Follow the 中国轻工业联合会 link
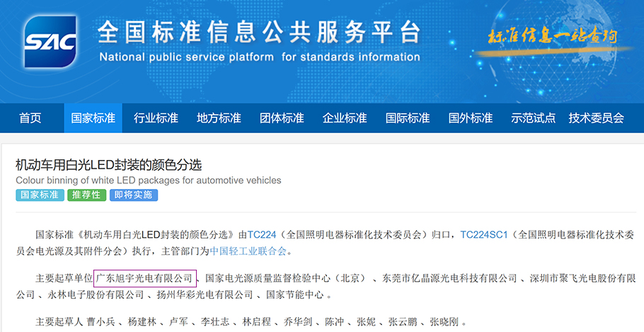Viewport: 644px width, 332px height. click(x=248, y=251)
